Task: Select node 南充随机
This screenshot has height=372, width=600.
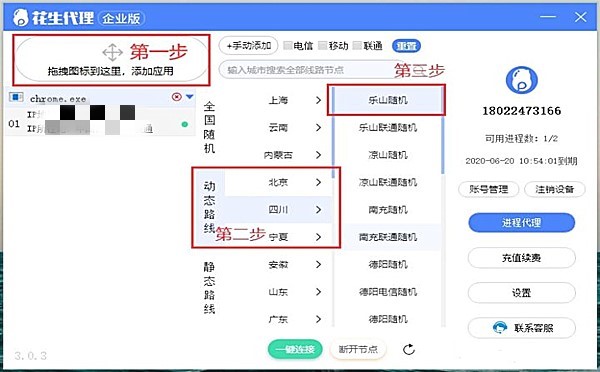Action: [x=388, y=210]
